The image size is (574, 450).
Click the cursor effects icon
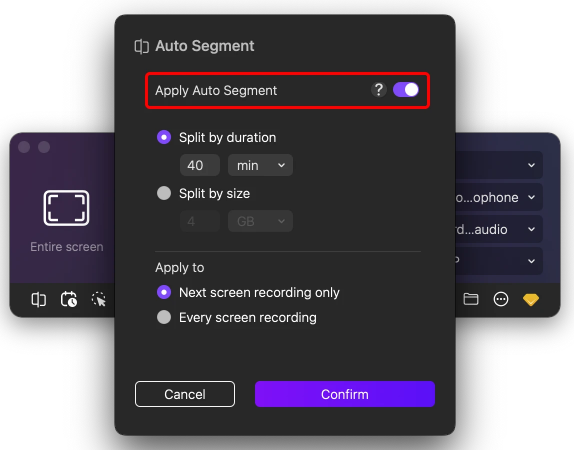98,299
